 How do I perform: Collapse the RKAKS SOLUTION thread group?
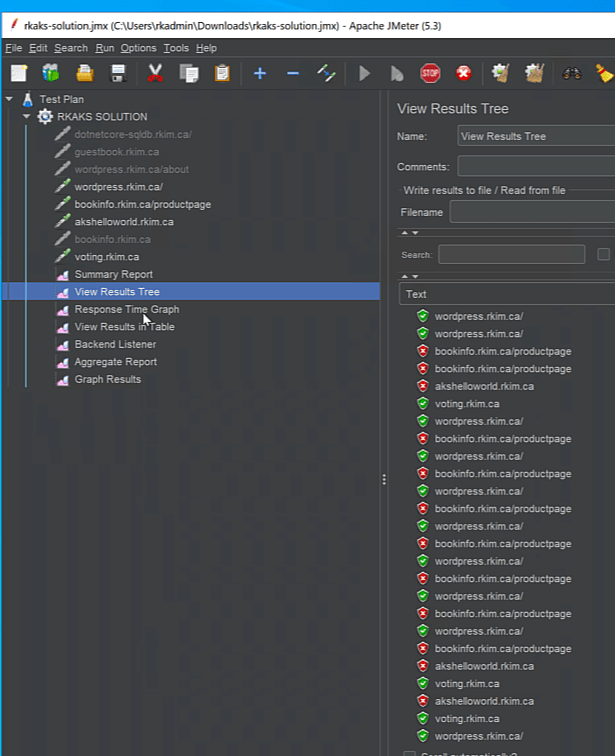pos(27,117)
